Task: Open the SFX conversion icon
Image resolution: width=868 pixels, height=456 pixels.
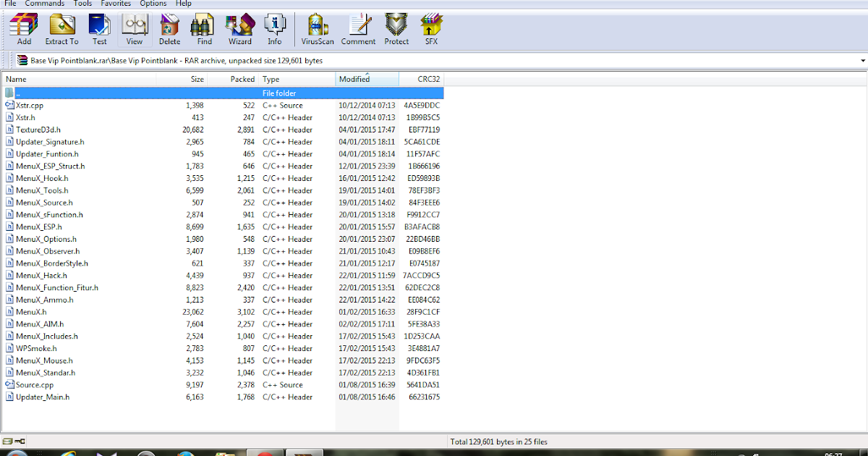Action: pyautogui.click(x=431, y=29)
